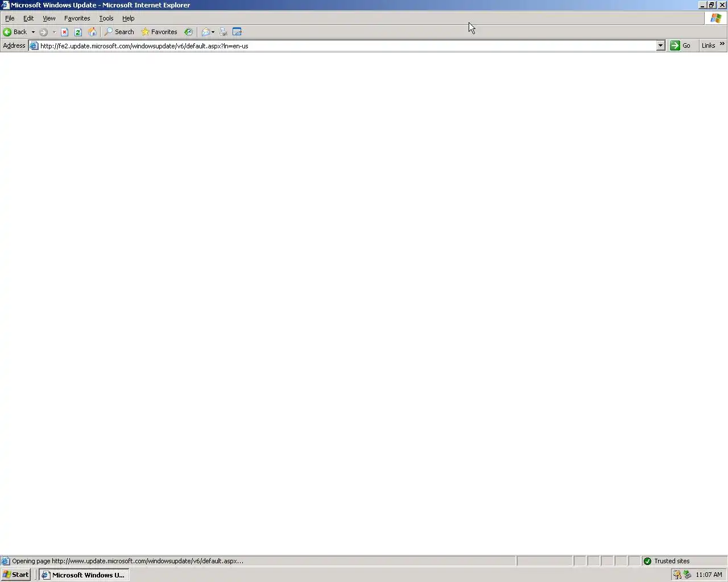
Task: Open the Favorites menu
Action: [x=77, y=18]
